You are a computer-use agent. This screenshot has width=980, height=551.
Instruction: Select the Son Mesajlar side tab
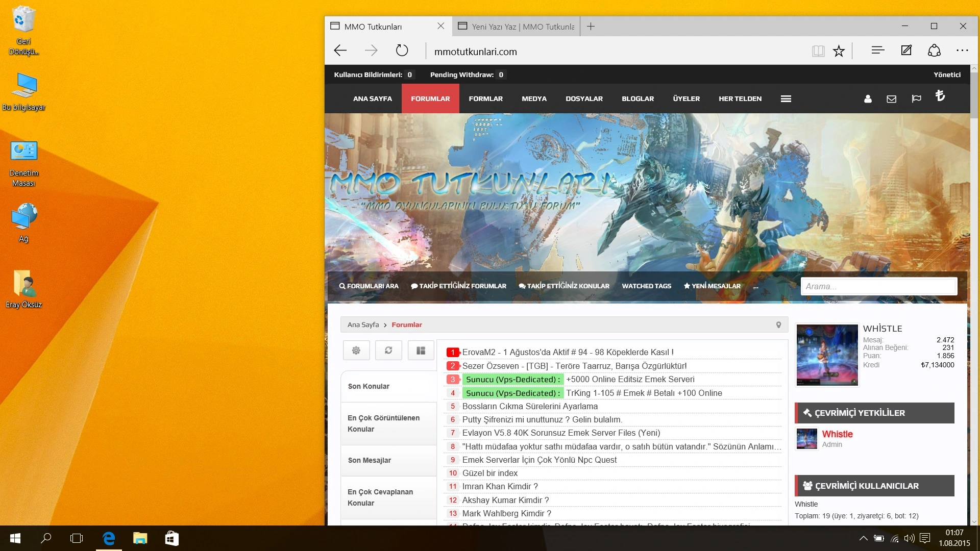click(x=388, y=460)
